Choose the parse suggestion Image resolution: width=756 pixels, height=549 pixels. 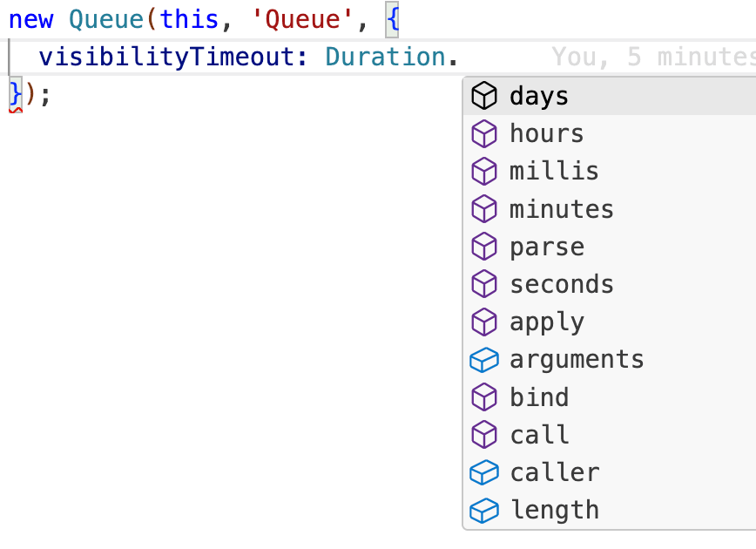click(546, 246)
